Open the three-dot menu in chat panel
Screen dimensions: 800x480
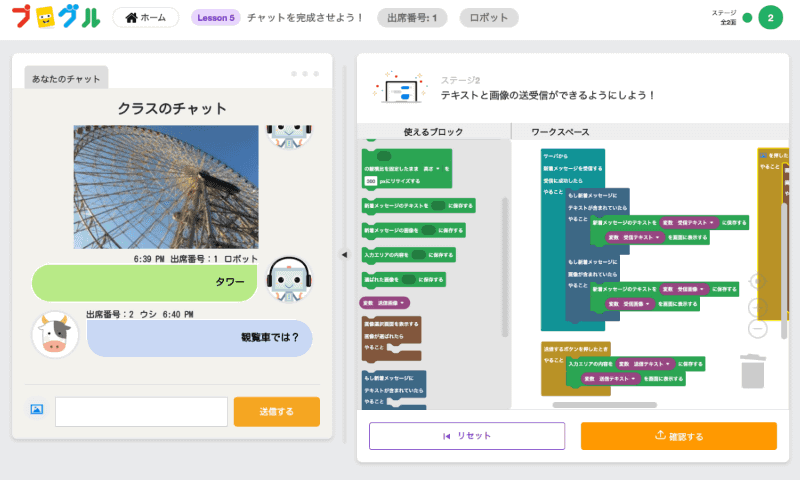point(305,74)
